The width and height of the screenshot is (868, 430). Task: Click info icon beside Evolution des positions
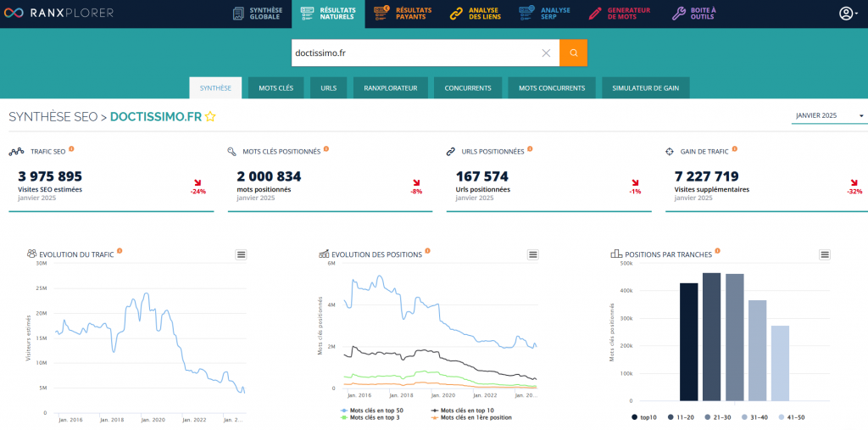[427, 251]
